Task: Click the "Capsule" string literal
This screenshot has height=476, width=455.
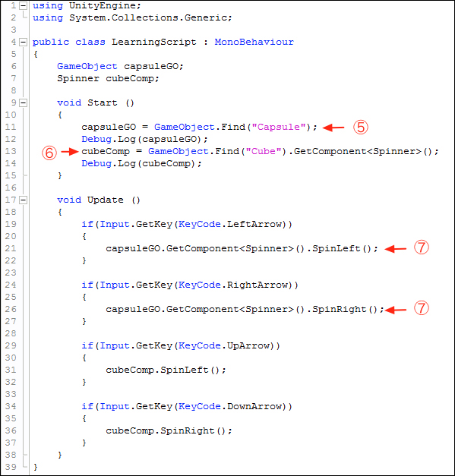Action: (279, 127)
